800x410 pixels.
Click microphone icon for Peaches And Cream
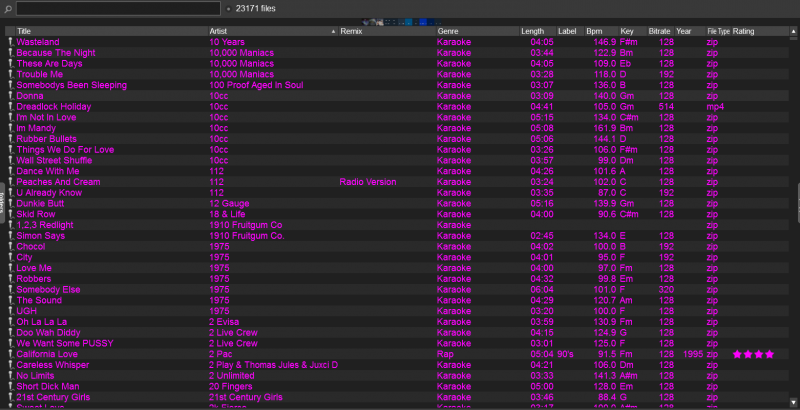[10, 182]
